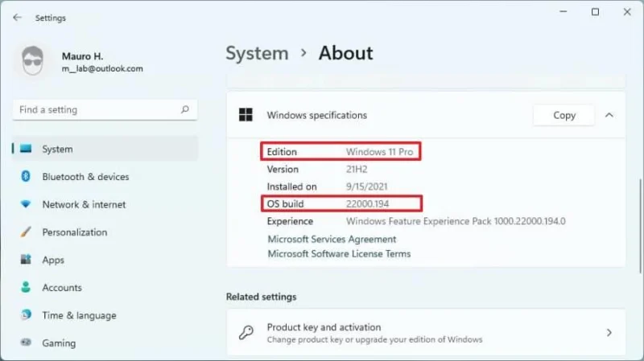644x361 pixels.
Task: Click the Mauro H. account name
Action: [82, 56]
